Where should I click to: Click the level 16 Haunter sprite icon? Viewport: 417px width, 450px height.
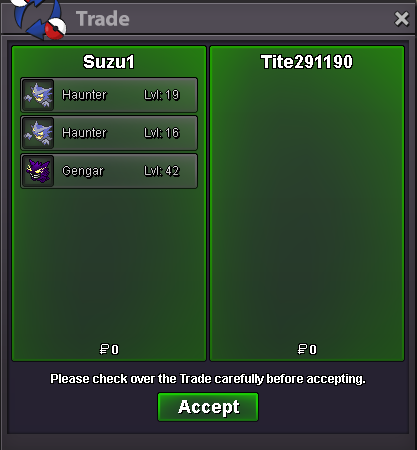[38, 133]
